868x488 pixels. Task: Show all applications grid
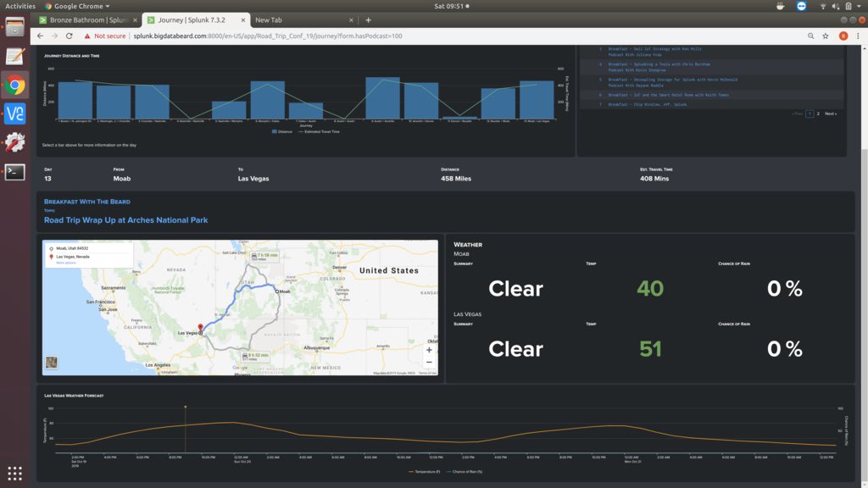pos(15,473)
